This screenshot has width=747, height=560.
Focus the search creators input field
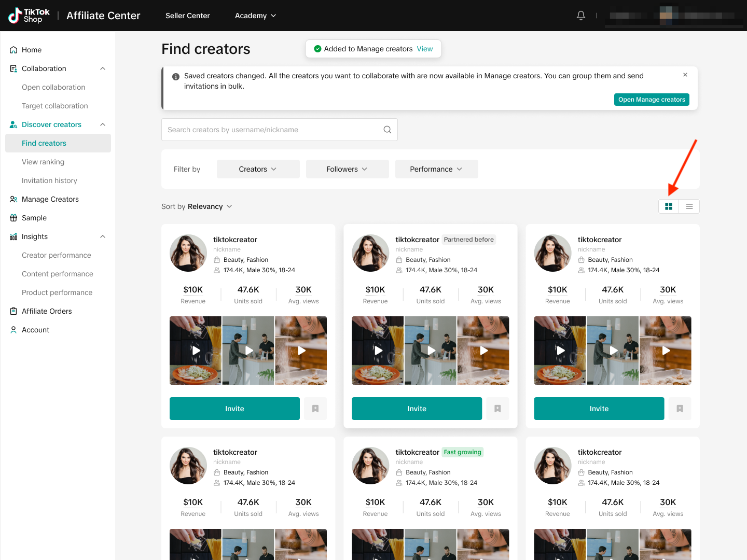pos(272,130)
